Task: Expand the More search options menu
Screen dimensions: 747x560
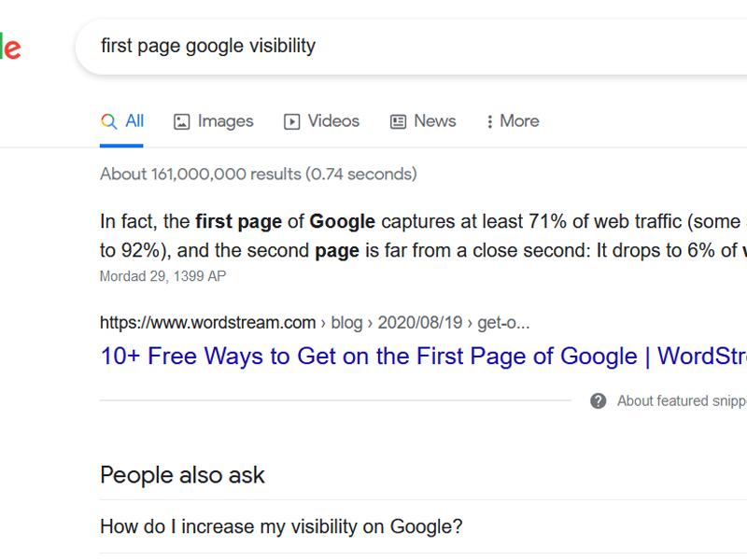Action: 519,120
